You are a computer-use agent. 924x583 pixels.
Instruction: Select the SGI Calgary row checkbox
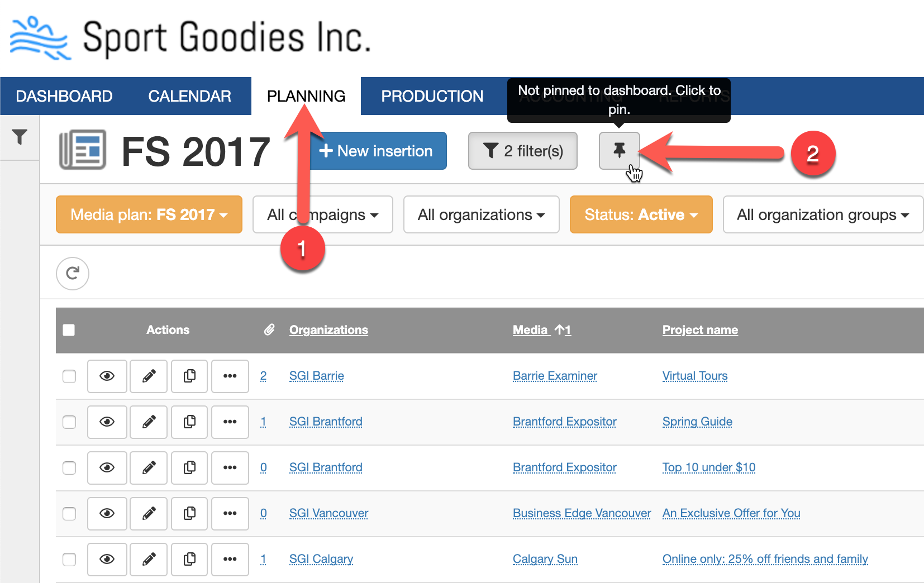coord(69,559)
